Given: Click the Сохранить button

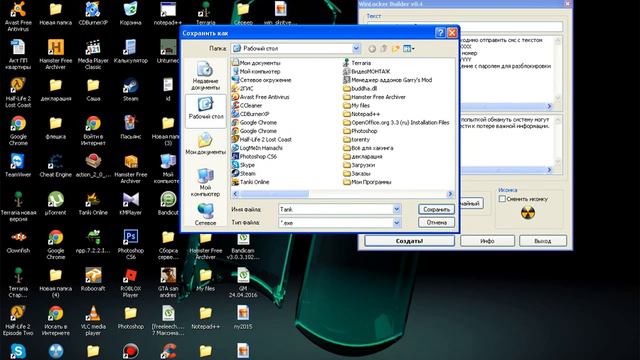Looking at the screenshot, I should click(436, 209).
